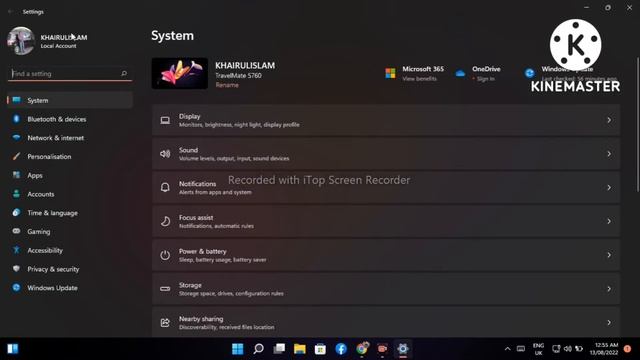Open Accessibility settings
640x360 pixels.
click(70, 251)
